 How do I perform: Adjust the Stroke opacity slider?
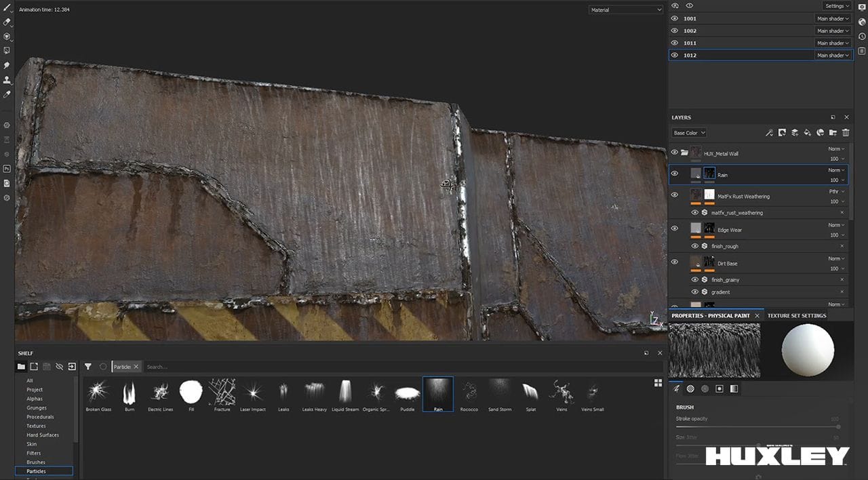pyautogui.click(x=838, y=427)
